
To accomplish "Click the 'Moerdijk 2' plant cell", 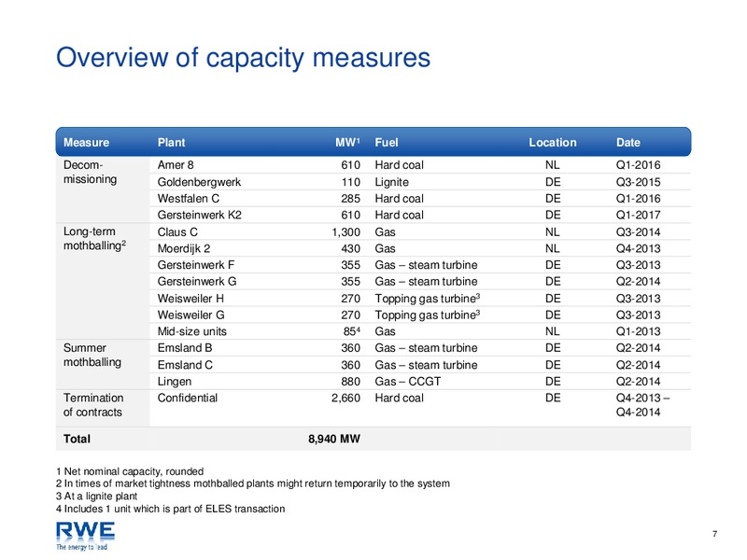I will coord(183,248).
